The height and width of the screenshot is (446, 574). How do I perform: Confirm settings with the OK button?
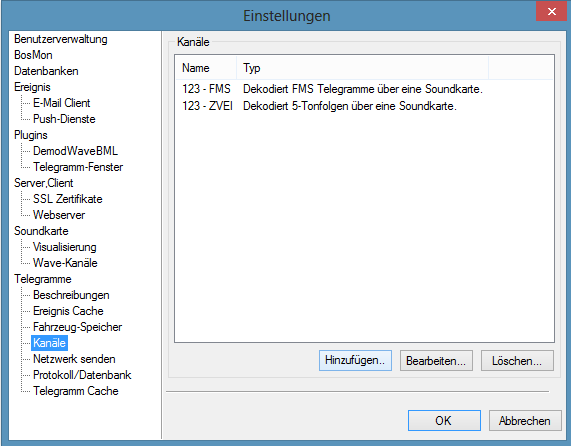[x=444, y=420]
